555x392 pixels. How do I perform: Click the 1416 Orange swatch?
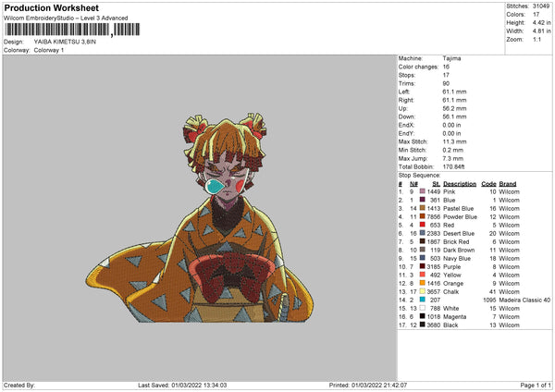pyautogui.click(x=423, y=283)
